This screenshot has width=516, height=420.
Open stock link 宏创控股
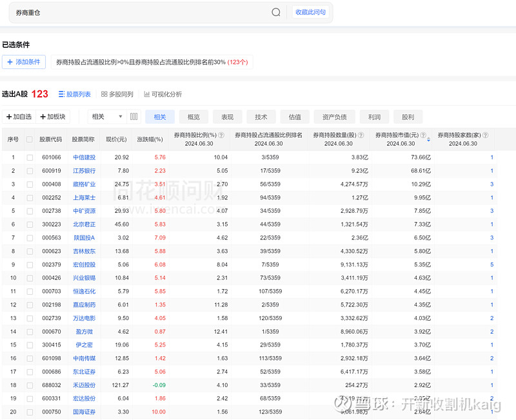click(x=84, y=265)
